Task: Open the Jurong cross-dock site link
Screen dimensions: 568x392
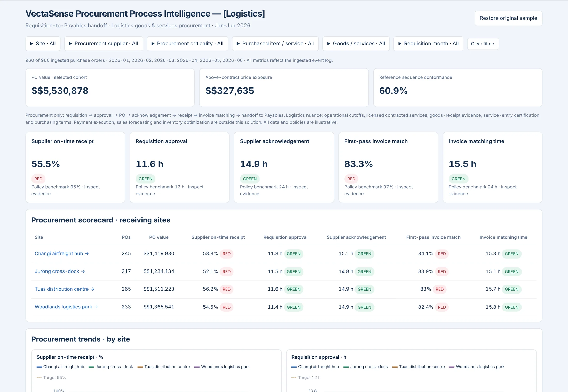Action: coord(60,271)
